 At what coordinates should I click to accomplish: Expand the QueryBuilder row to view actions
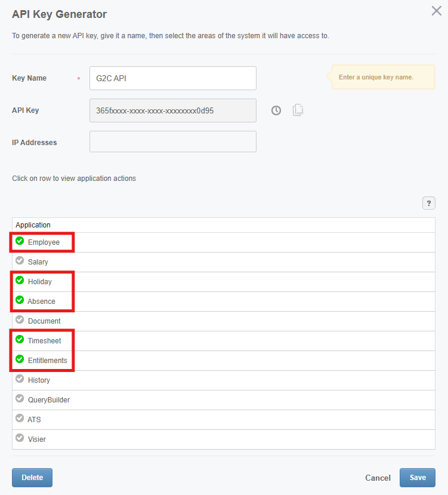coord(223,400)
